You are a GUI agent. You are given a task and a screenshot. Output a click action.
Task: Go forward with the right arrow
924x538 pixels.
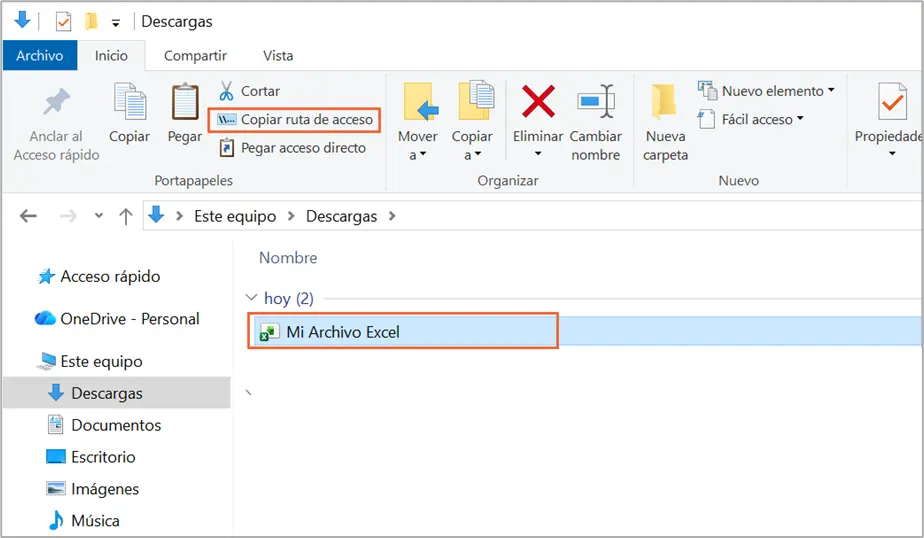point(68,216)
